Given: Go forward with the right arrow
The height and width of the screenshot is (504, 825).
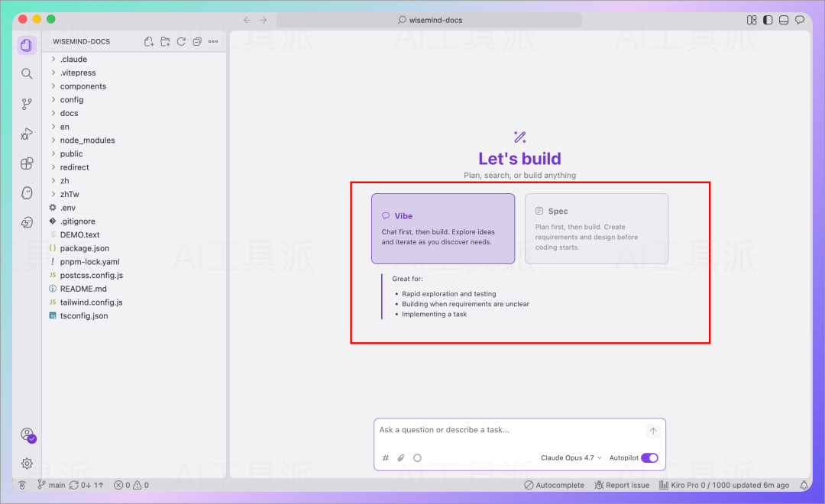Looking at the screenshot, I should pos(263,20).
